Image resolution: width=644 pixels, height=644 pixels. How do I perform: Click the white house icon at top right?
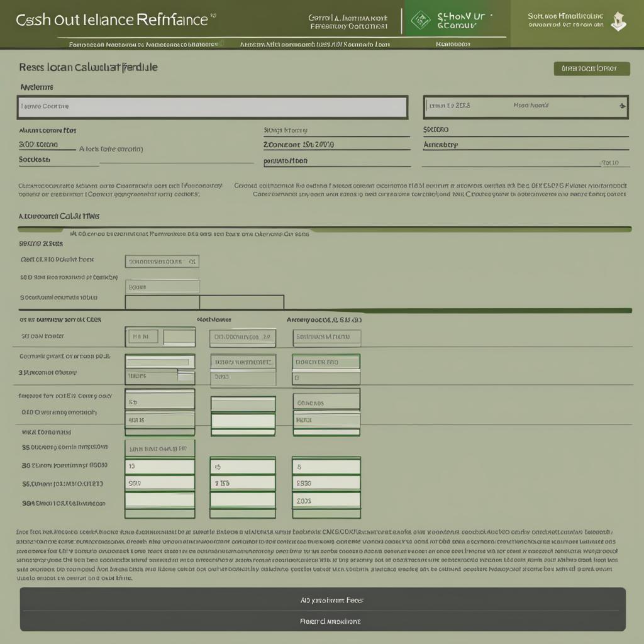[619, 21]
